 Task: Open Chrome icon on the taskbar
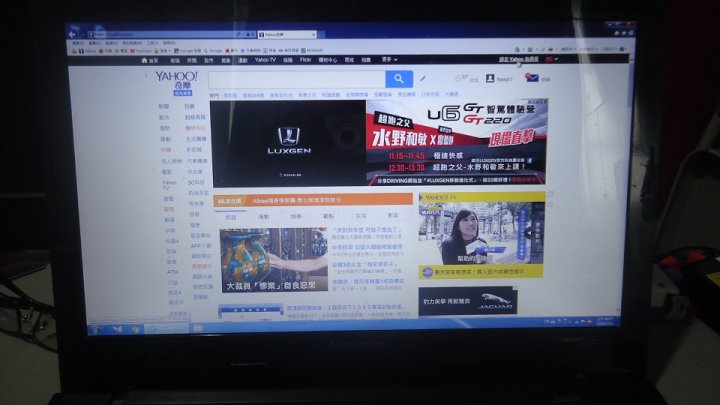coord(136,329)
